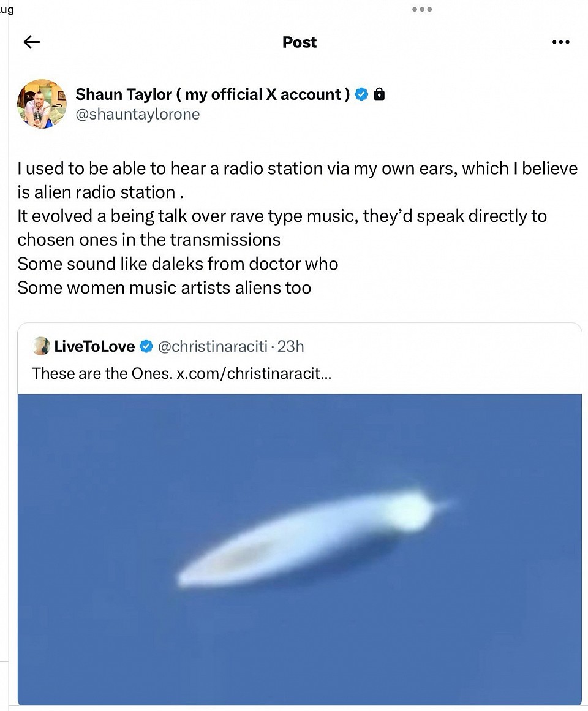Follow the x.com/christinaracit… link
Screen dimensions: 588x711
[x=254, y=373]
